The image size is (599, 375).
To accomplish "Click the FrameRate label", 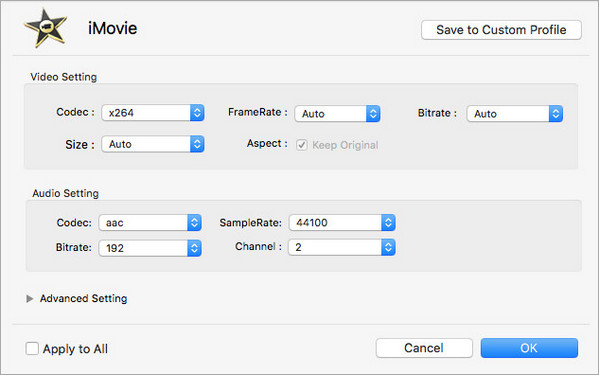I will coord(257,112).
